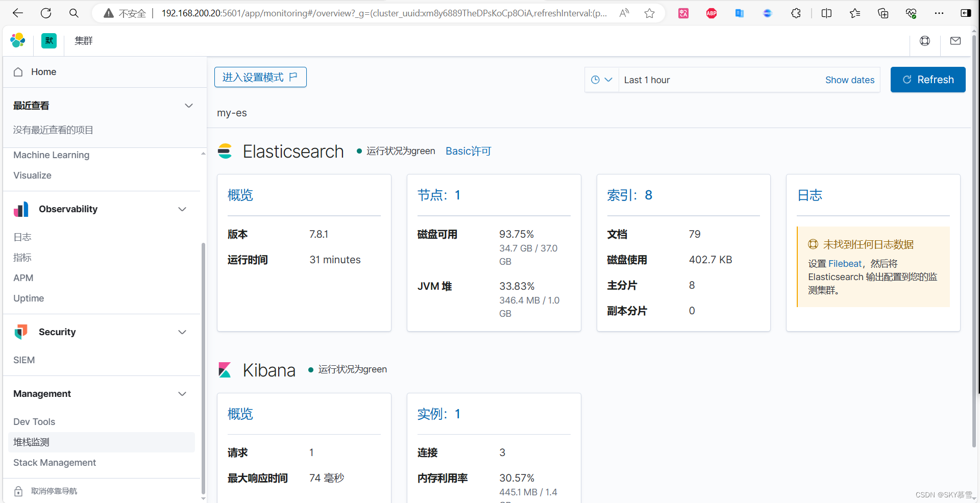Open SIEM under Security
Viewport: 980px width, 503px height.
(24, 360)
